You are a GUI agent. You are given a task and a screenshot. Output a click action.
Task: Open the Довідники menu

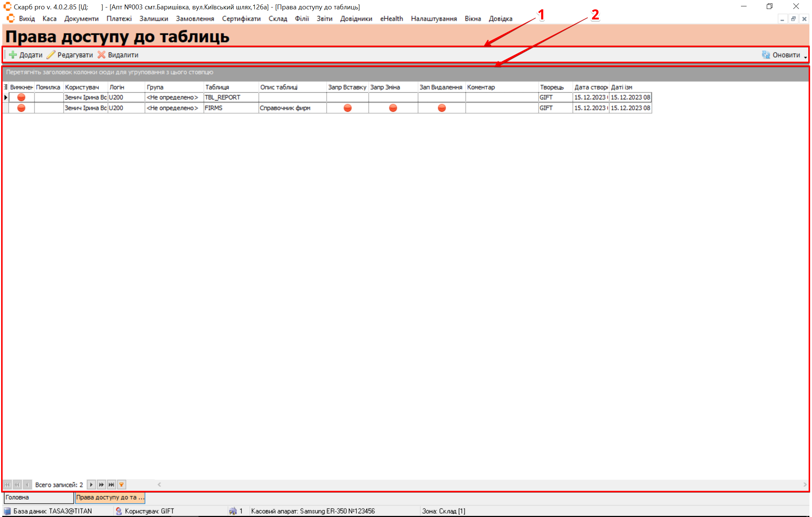[356, 19]
